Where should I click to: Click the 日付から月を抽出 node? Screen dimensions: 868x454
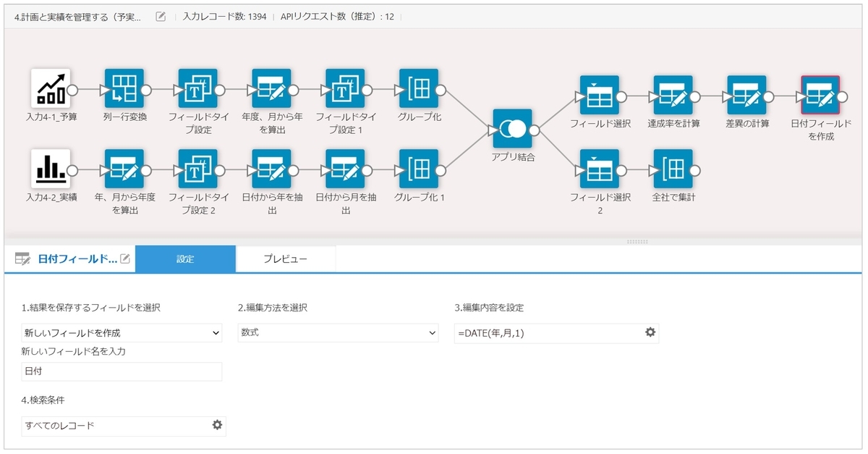[345, 169]
